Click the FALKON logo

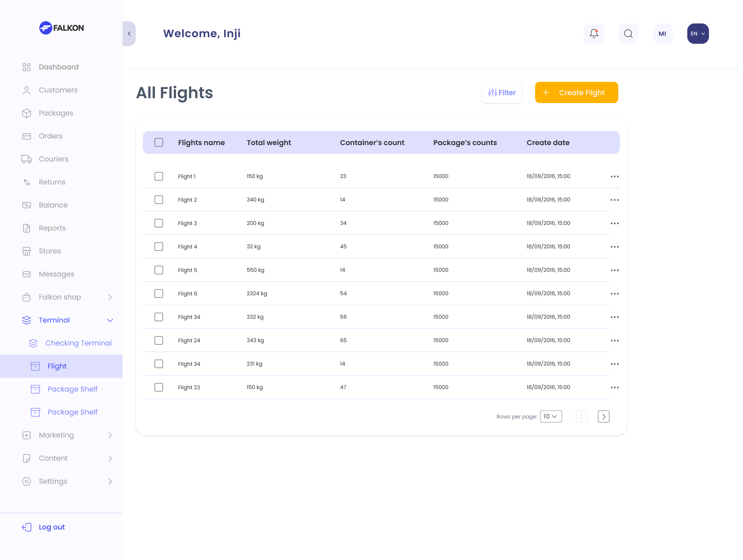[x=61, y=28]
